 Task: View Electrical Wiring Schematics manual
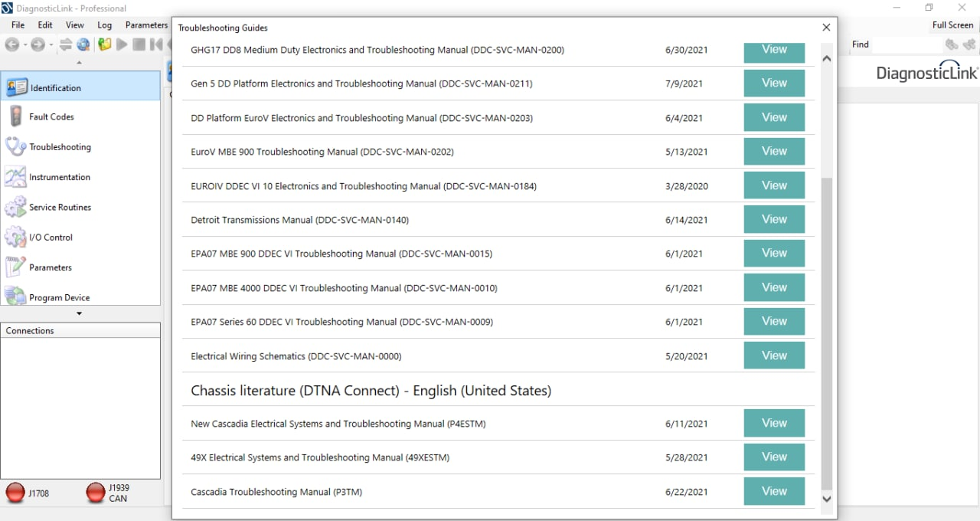coord(774,356)
